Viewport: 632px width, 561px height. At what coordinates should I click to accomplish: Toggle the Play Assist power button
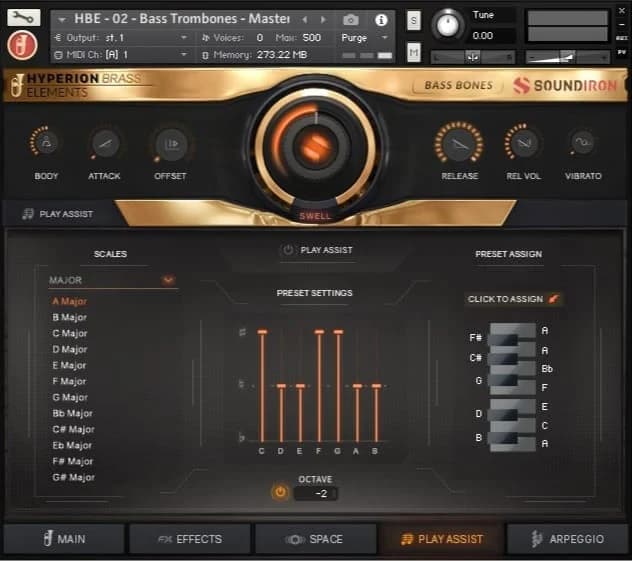pos(288,250)
